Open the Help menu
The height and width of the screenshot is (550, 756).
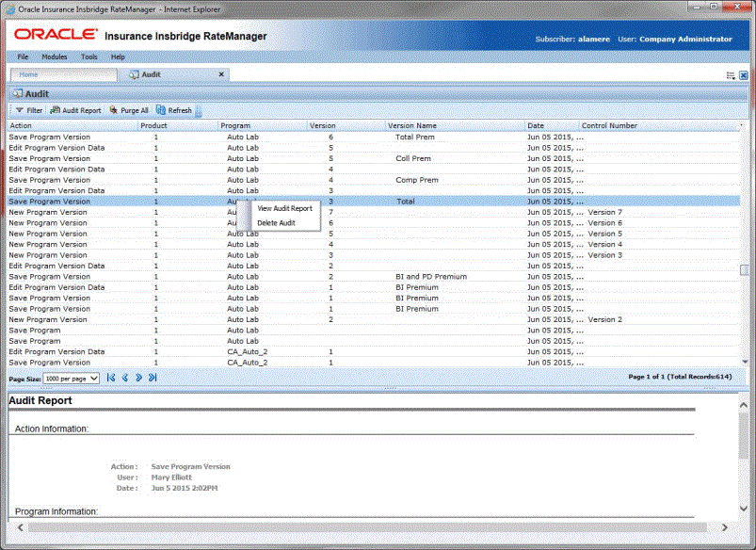[x=118, y=57]
